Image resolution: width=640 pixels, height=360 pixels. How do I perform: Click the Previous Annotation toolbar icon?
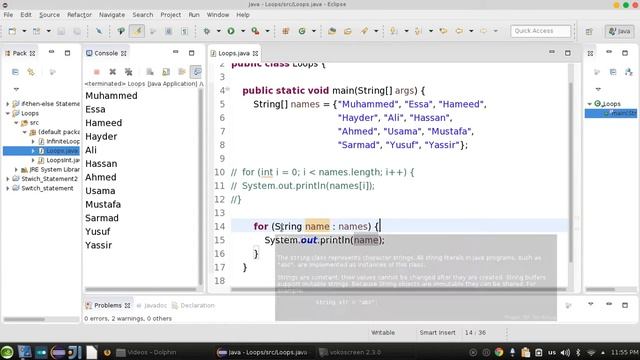(x=418, y=31)
